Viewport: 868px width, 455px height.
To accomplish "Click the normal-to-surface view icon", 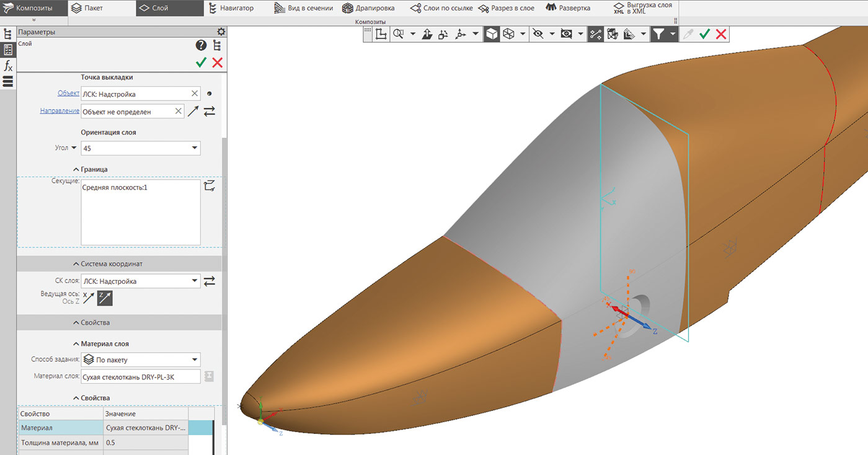I will (x=427, y=34).
